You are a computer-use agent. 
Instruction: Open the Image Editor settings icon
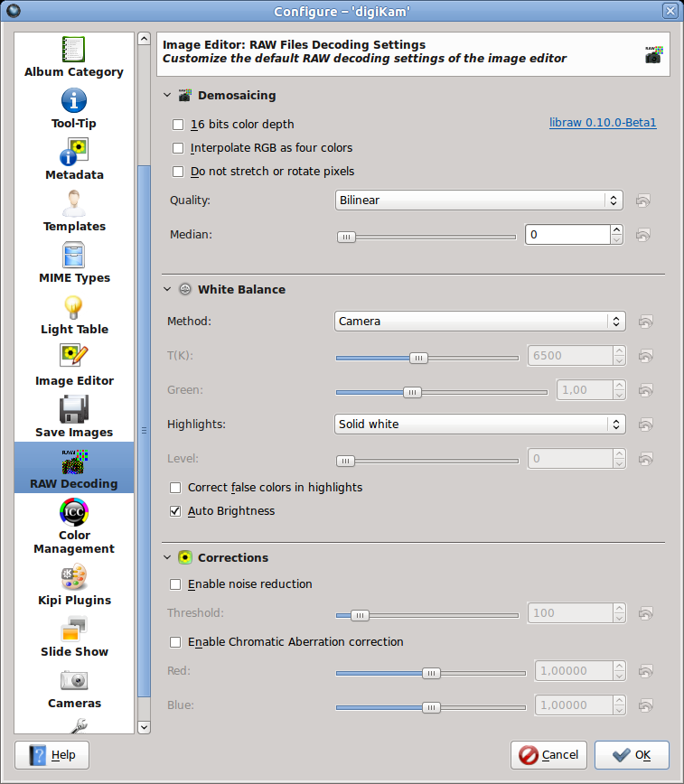tap(73, 358)
